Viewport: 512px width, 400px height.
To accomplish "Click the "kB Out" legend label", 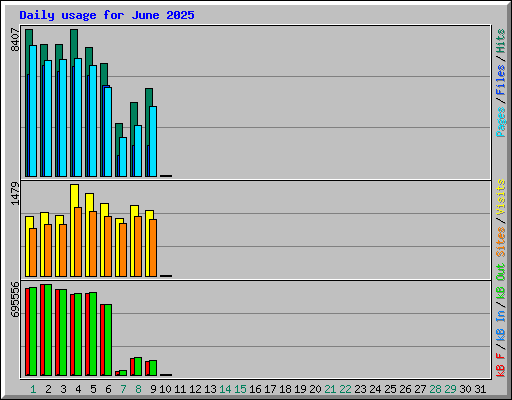I will click(501, 282).
